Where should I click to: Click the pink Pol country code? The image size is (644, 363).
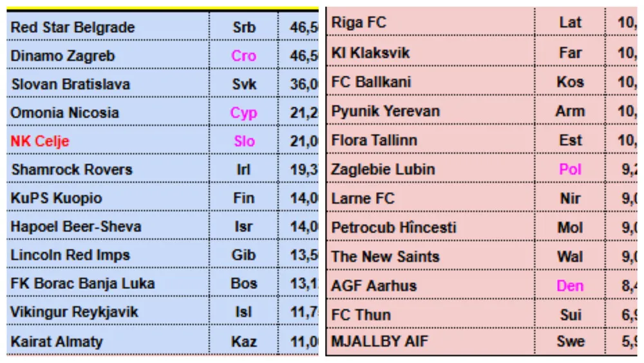click(x=570, y=170)
